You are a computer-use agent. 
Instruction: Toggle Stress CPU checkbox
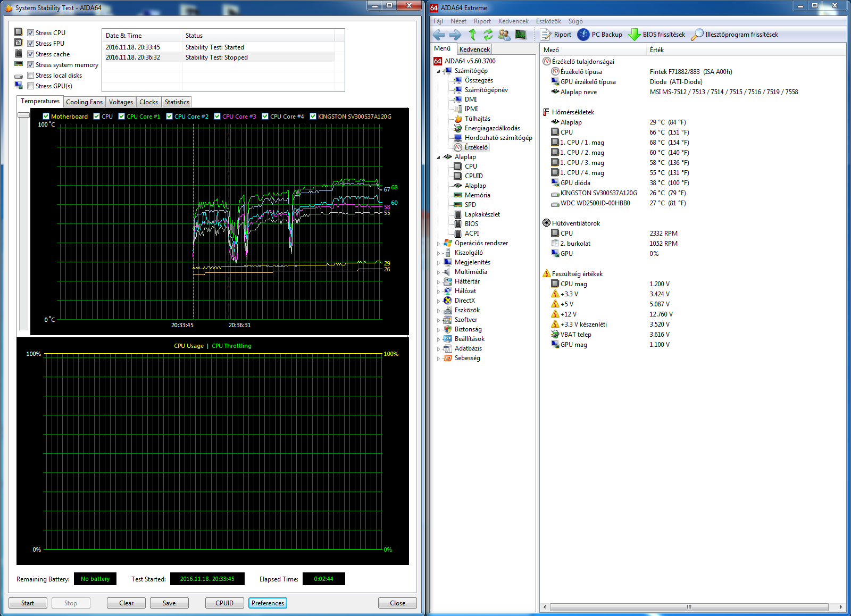click(31, 33)
